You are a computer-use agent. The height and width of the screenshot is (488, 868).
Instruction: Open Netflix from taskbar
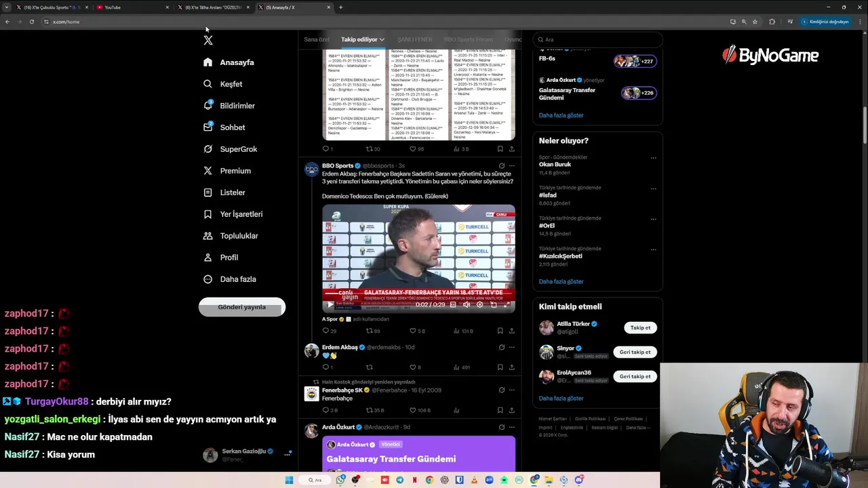click(x=414, y=480)
